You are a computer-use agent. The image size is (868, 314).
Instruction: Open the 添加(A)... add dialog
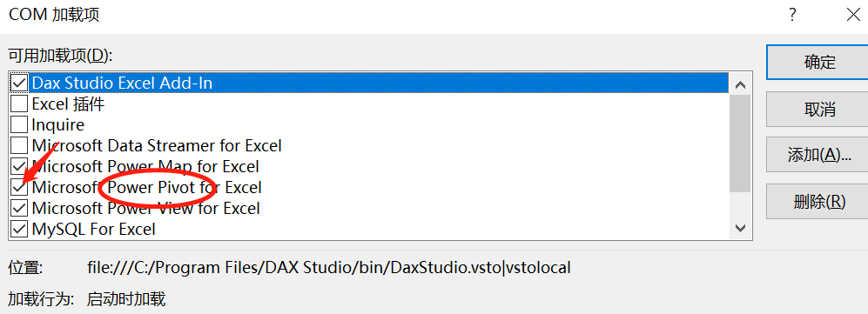(820, 155)
